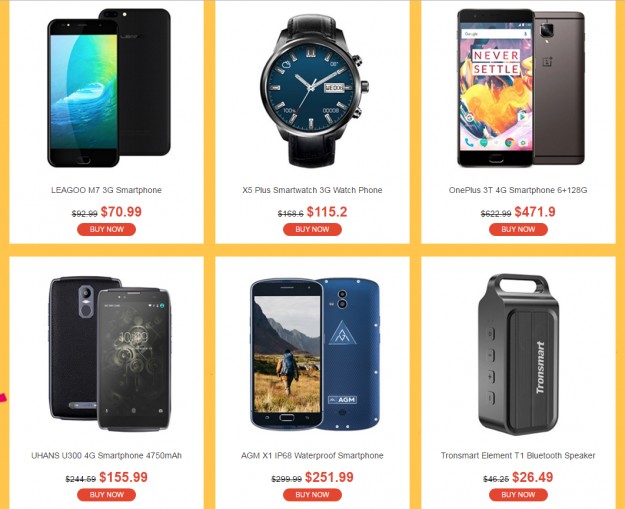Click BUY NOW for X5 Plus Smartwatch
Image resolution: width=625 pixels, height=509 pixels.
[312, 229]
